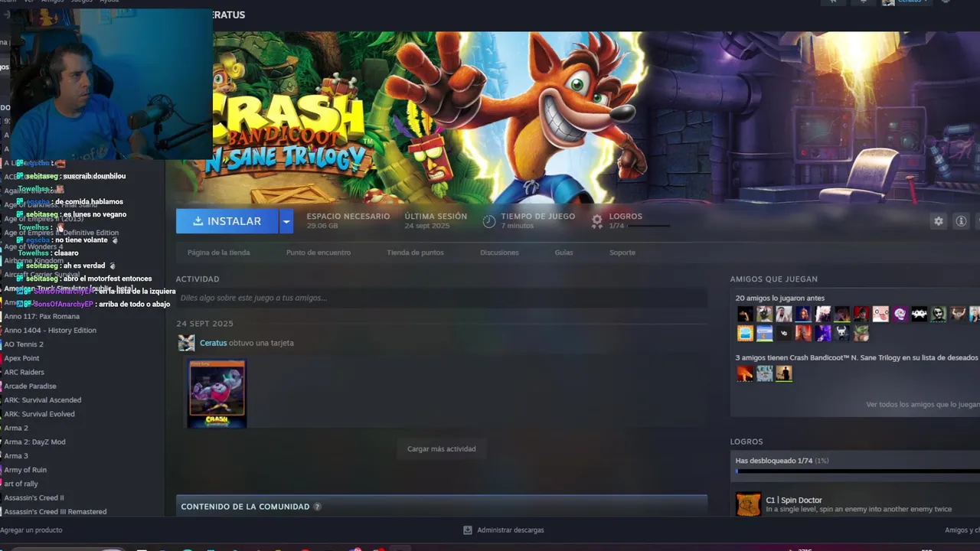Click the clock icon beside Tiempo de juego
The width and height of the screenshot is (980, 551).
[x=489, y=221]
